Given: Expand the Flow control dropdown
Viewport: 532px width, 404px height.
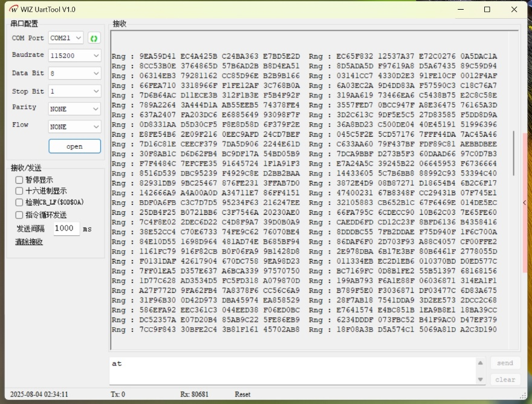Looking at the screenshot, I should [74, 126].
